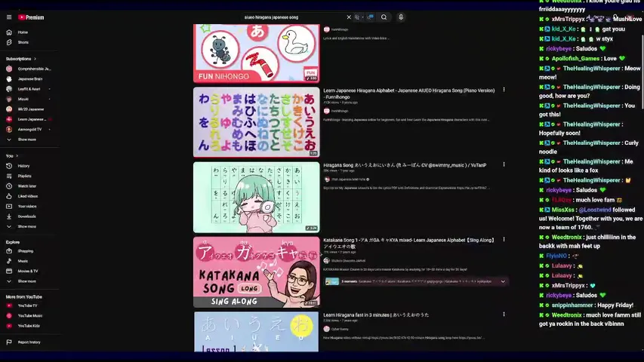Click username snippinhammer in chat
The width and height of the screenshot is (644, 362).
[x=572, y=305]
